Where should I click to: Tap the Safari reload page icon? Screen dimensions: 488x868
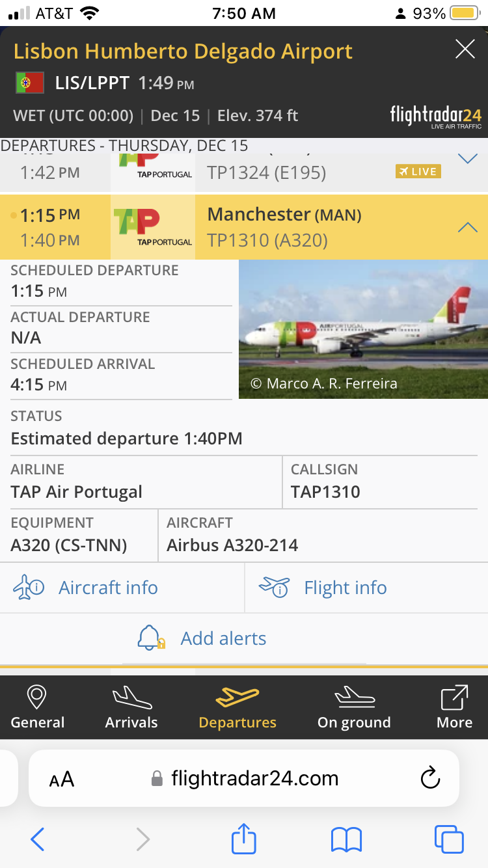[x=430, y=778]
